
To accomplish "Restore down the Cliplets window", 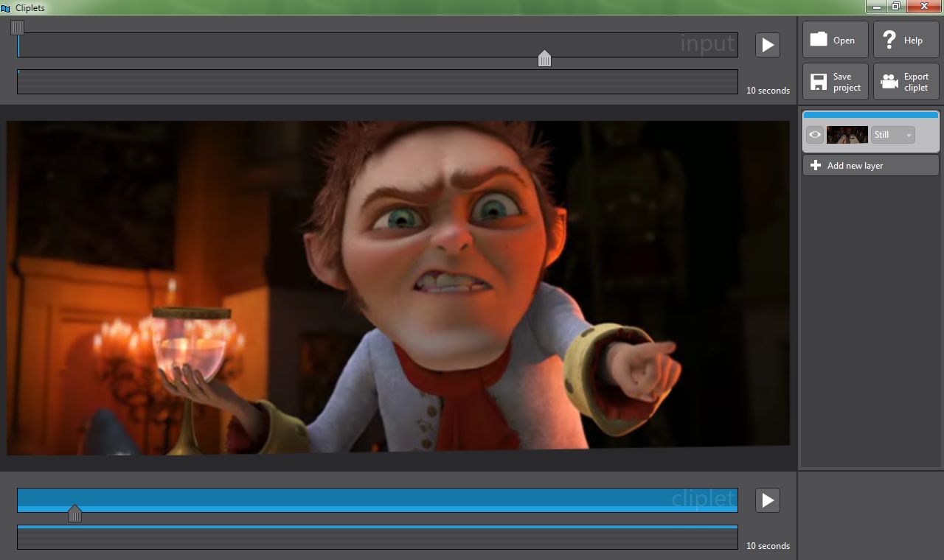I will pos(895,6).
